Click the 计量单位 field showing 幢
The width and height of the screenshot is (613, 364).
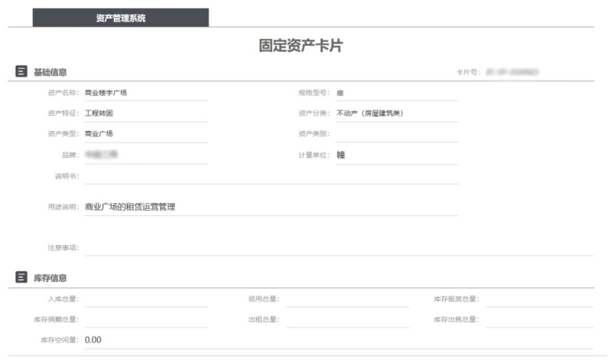pyautogui.click(x=397, y=155)
